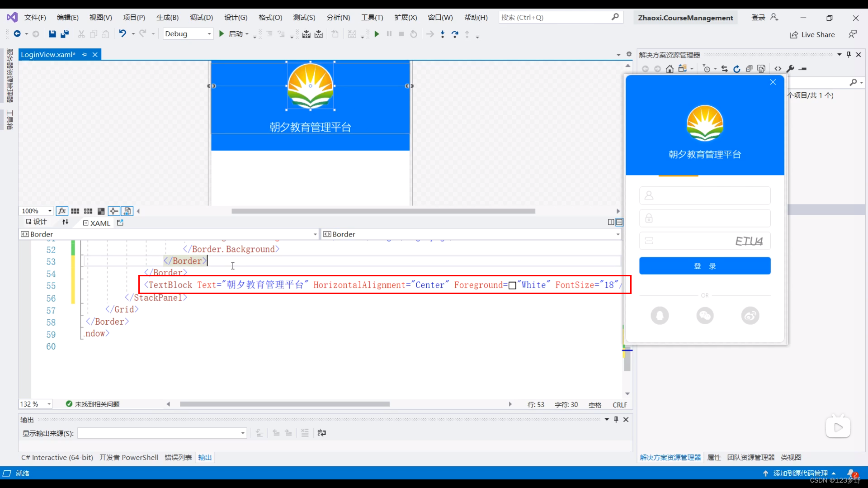Click the feedback icon under window controls
This screenshot has width=868, height=488.
tap(852, 34)
